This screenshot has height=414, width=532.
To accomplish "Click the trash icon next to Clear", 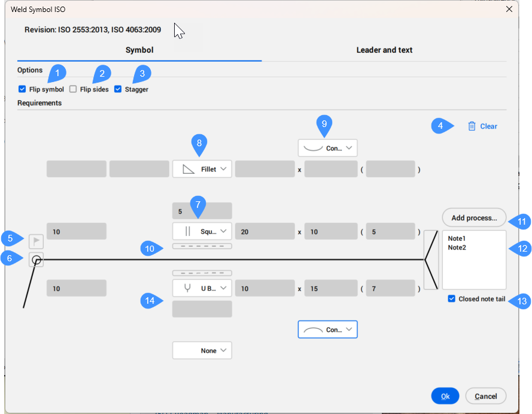I will [472, 126].
